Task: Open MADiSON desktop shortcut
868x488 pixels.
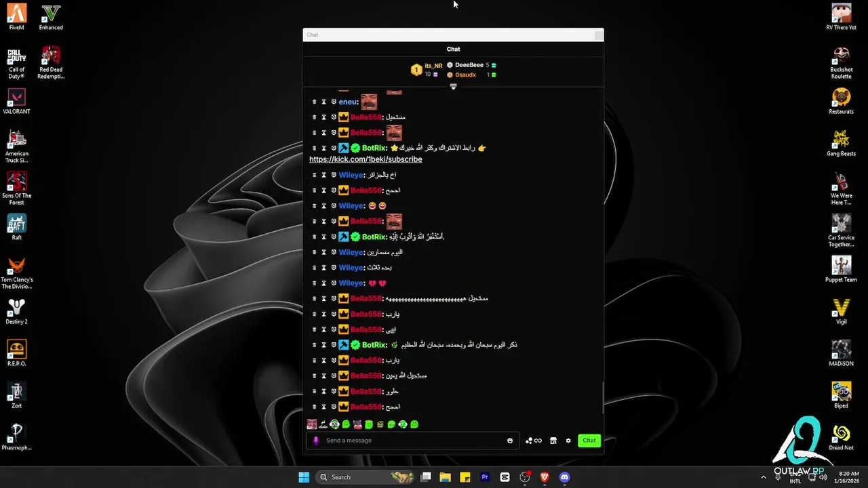Action: pos(842,353)
